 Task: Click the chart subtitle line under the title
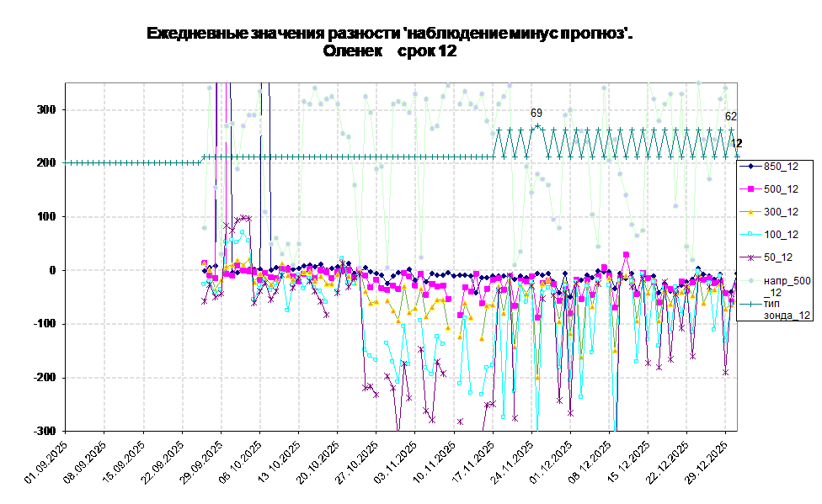click(389, 52)
